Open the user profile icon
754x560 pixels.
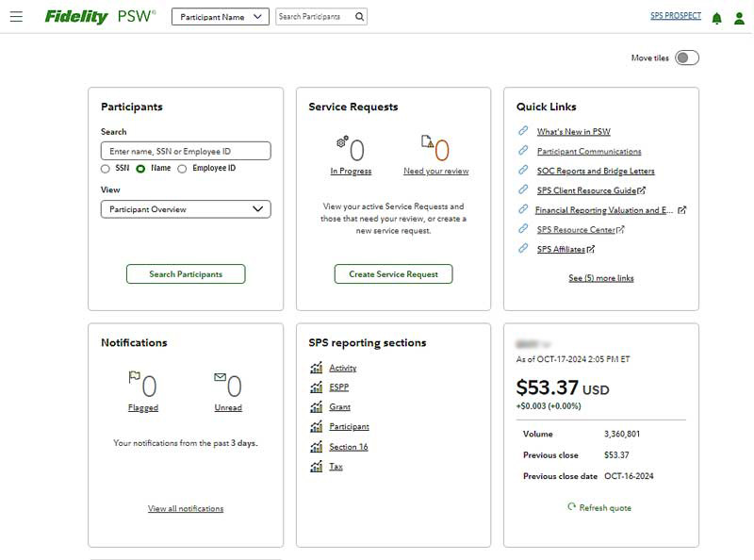[x=739, y=18]
